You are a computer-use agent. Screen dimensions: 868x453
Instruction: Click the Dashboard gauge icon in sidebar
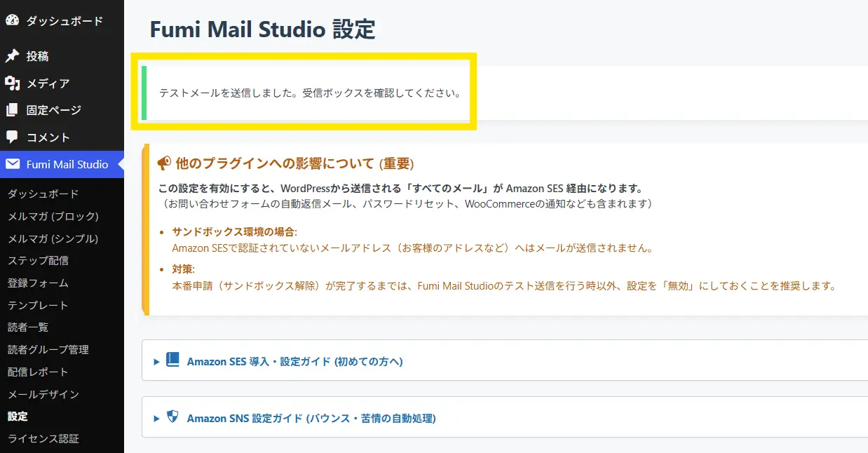[12, 21]
